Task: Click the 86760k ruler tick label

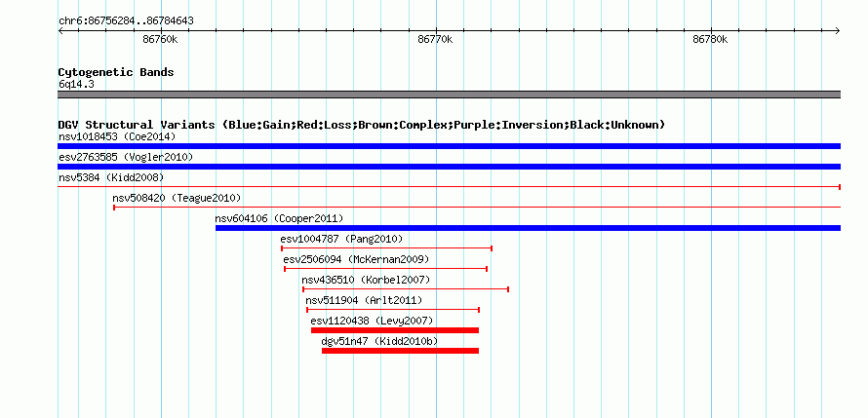Action: pos(160,39)
